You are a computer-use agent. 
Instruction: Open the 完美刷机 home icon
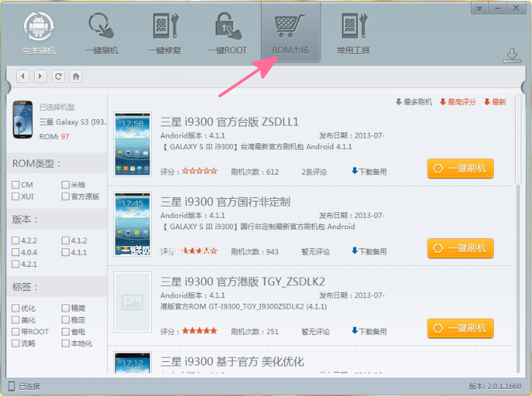pos(39,33)
